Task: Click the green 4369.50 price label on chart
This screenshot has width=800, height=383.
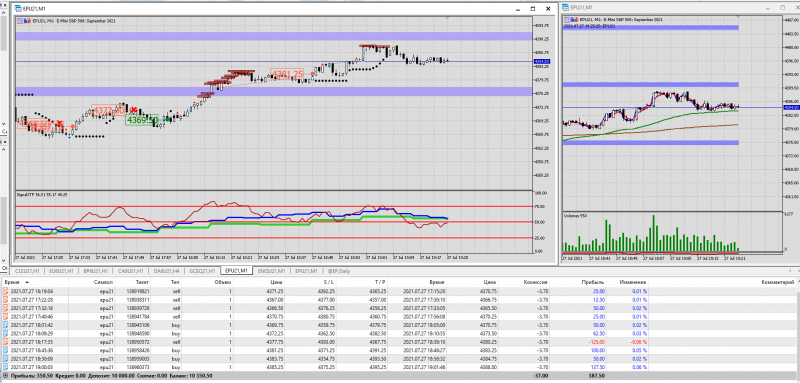Action: (142, 120)
